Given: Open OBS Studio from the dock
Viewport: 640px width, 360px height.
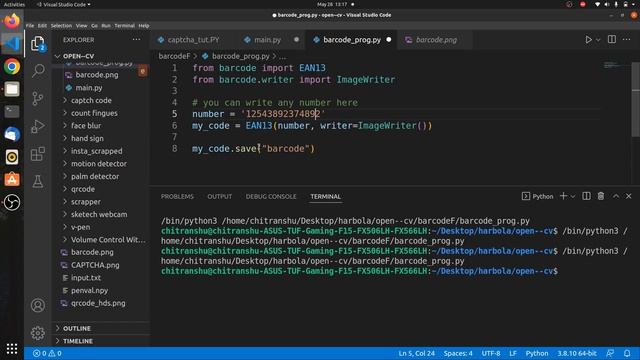Looking at the screenshot, I should point(12,202).
